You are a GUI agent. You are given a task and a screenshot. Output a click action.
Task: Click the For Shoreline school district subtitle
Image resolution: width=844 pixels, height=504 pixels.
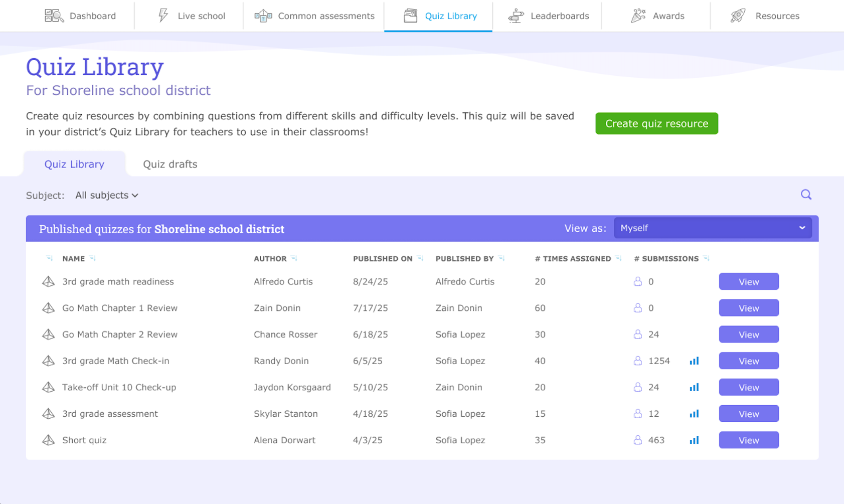tap(118, 90)
